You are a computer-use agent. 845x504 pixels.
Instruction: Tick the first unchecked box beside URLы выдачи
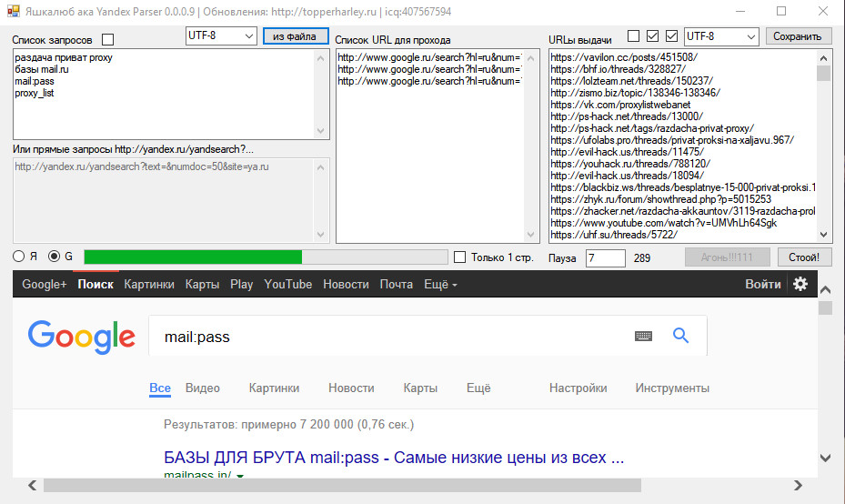(x=634, y=36)
